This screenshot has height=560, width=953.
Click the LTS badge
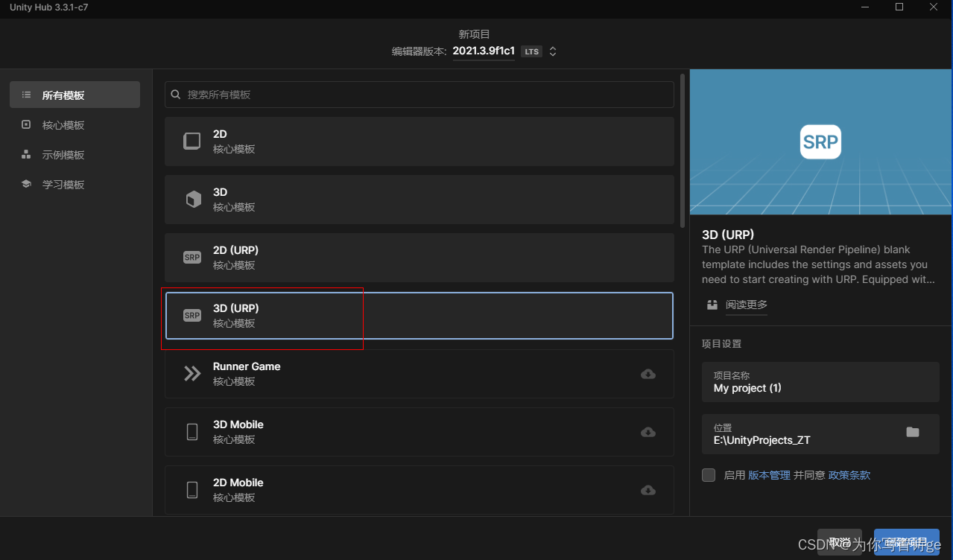point(531,51)
